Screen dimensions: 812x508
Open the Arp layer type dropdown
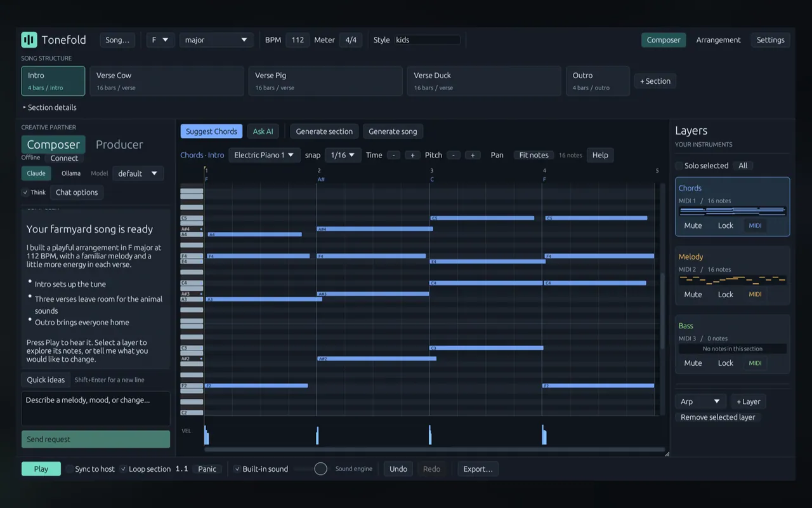[x=701, y=401]
